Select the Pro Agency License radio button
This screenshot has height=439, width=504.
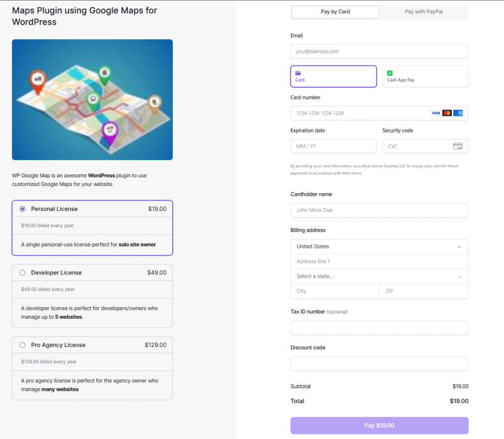(x=23, y=345)
